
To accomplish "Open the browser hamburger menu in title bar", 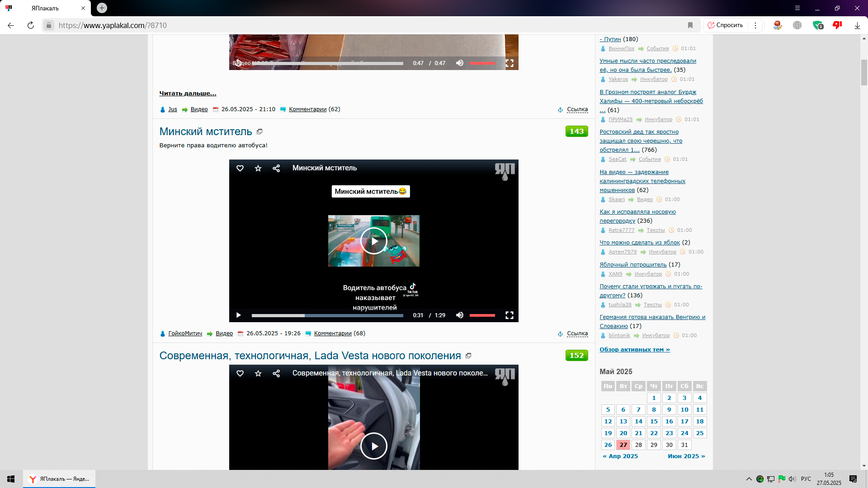I will (x=797, y=8).
